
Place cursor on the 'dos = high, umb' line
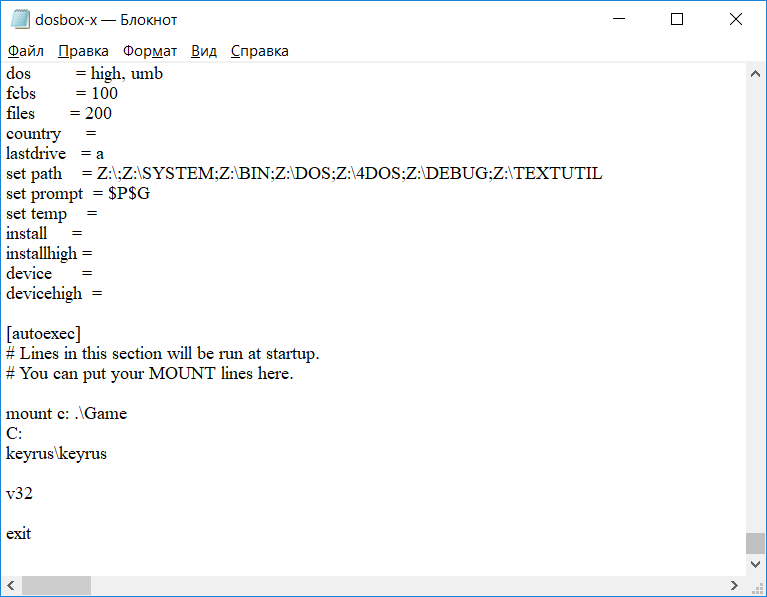tap(84, 73)
